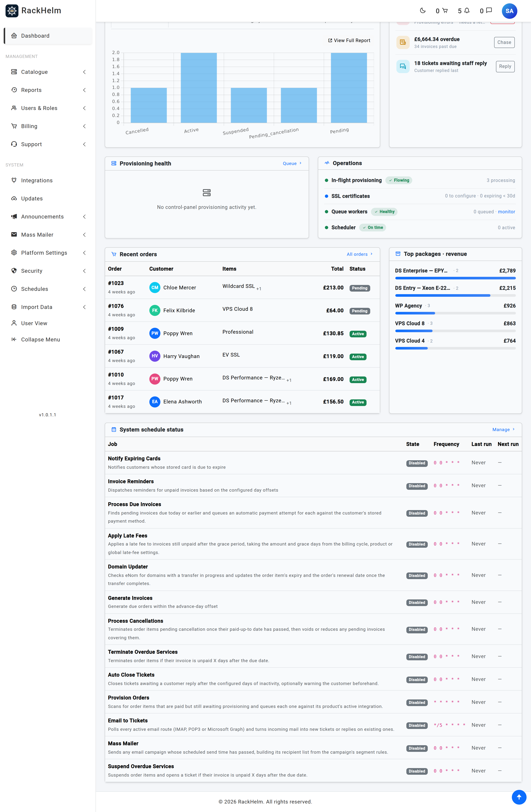The height and width of the screenshot is (812, 531).
Task: Click the WP Agency revenue progress bar
Action: (x=455, y=313)
